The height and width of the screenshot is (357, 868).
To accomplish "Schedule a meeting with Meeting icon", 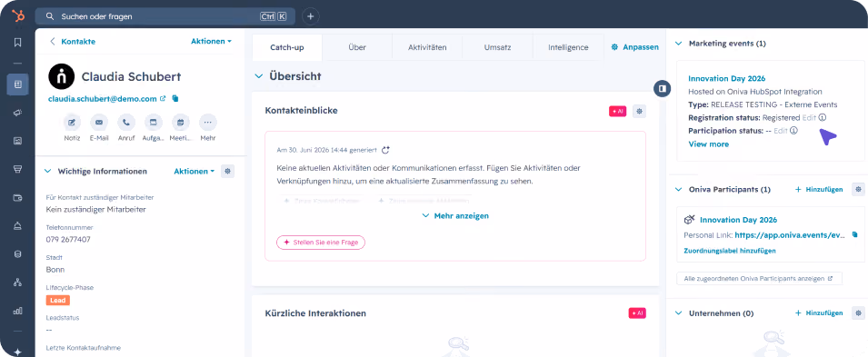I will tap(181, 123).
